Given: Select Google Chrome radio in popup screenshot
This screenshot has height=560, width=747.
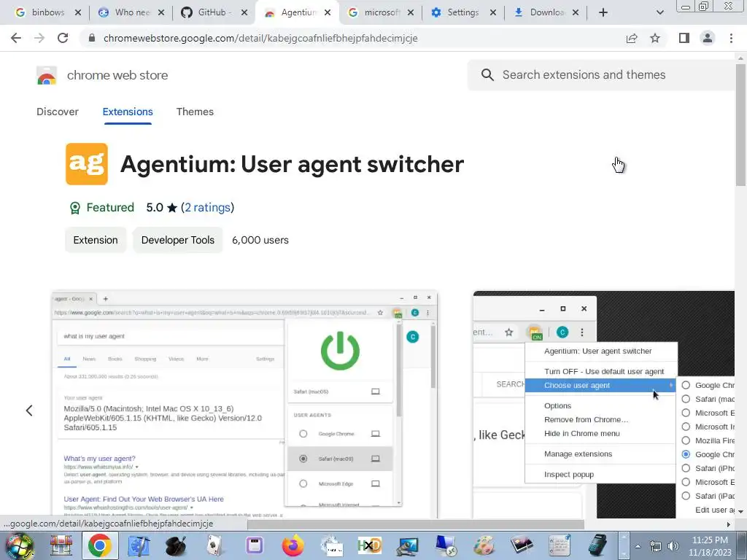Looking at the screenshot, I should 303,434.
